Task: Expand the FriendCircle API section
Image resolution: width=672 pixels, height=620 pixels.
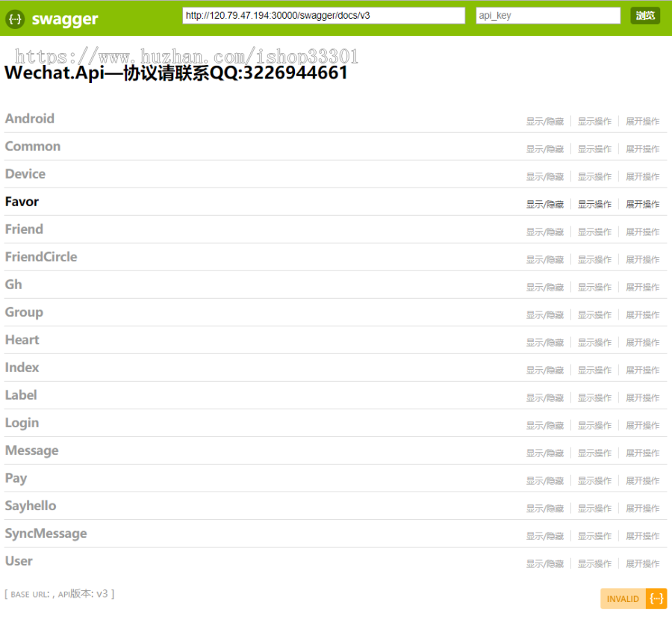Action: tap(41, 257)
